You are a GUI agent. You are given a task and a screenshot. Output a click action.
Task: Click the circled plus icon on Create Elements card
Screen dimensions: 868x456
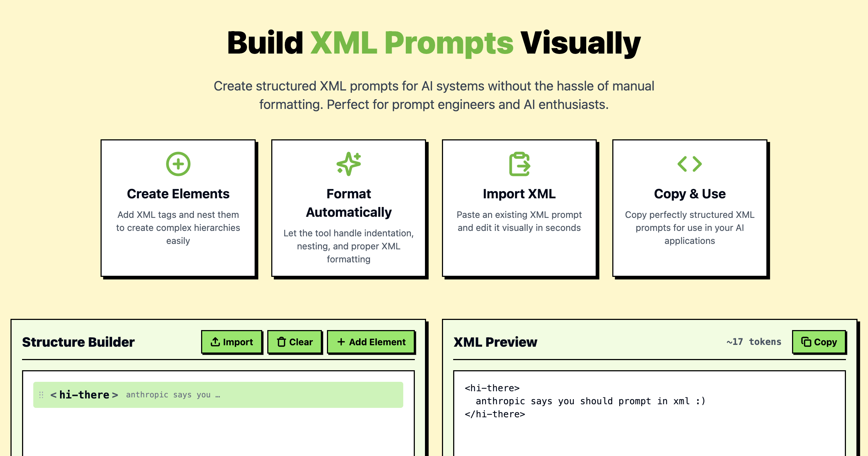(x=178, y=164)
